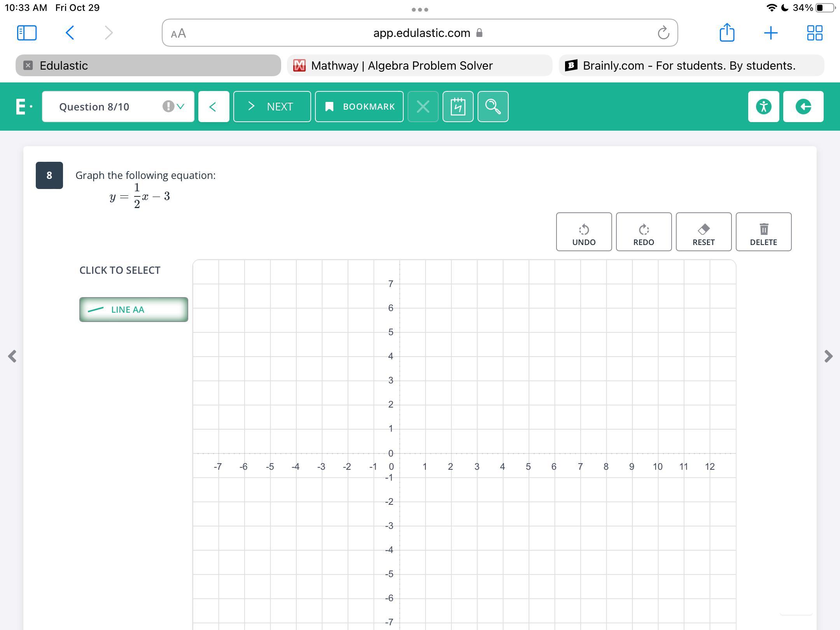Open Safari tab overview grid icon
Image resolution: width=840 pixels, height=630 pixels.
814,33
